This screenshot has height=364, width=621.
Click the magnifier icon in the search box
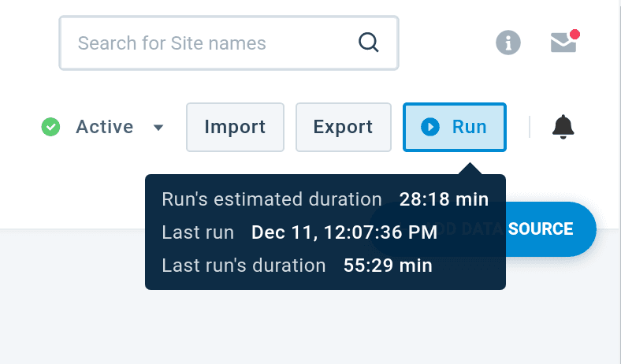[368, 42]
